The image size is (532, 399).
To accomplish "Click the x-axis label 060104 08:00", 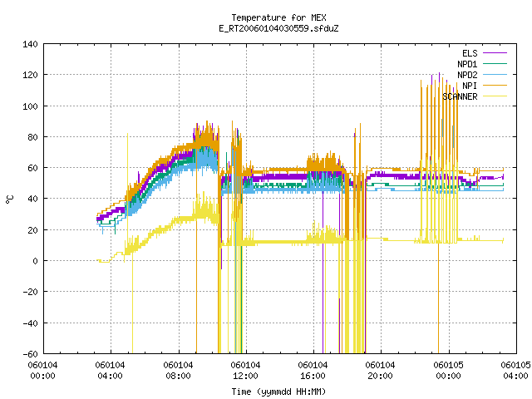I will pyautogui.click(x=178, y=371).
